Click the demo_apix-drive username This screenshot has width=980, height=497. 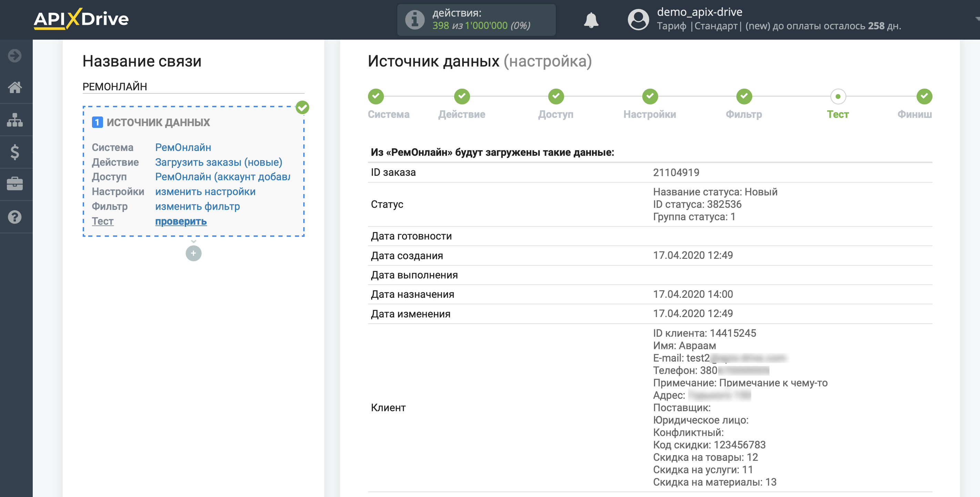coord(700,12)
